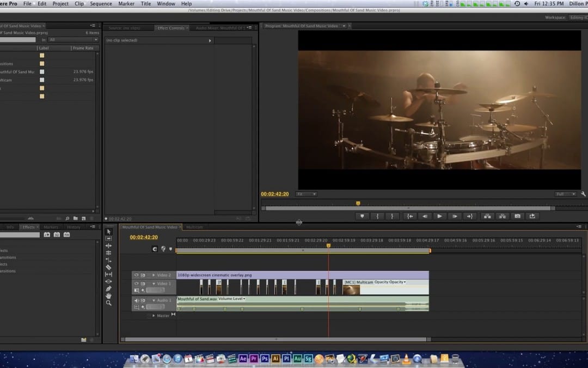Click the Export Media button in monitor
Image resolution: width=588 pixels, height=368 pixels.
532,216
